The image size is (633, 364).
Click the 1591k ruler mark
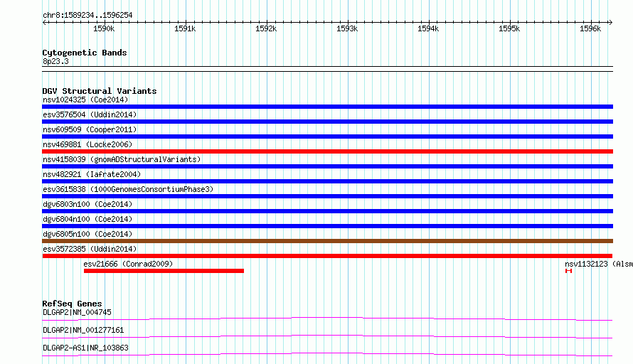tap(185, 28)
